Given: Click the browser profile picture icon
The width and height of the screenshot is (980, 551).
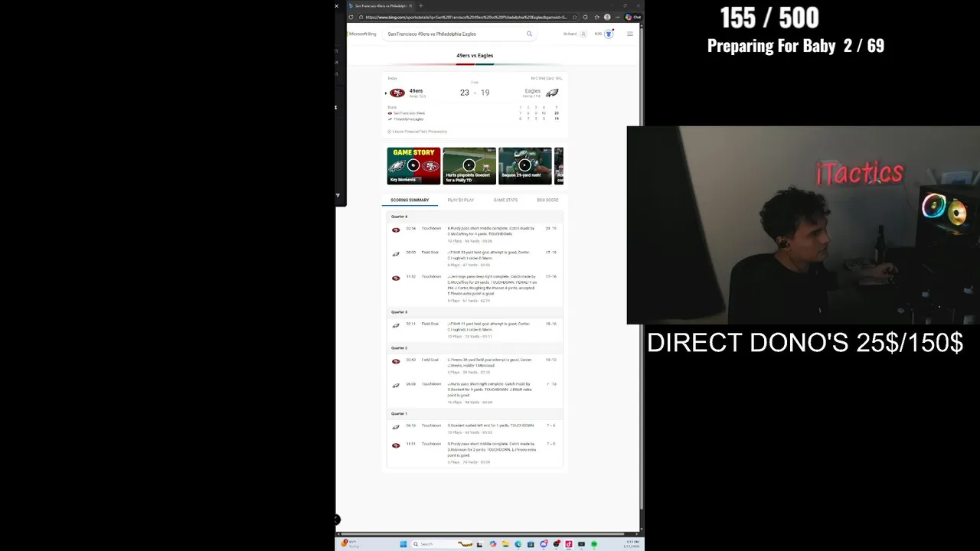Looking at the screenshot, I should point(607,17).
